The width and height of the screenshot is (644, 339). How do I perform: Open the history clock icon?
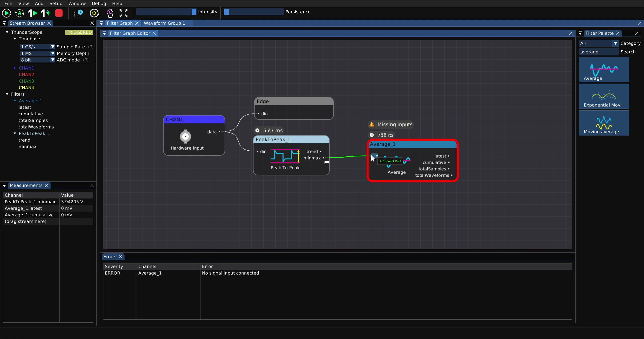[78, 13]
